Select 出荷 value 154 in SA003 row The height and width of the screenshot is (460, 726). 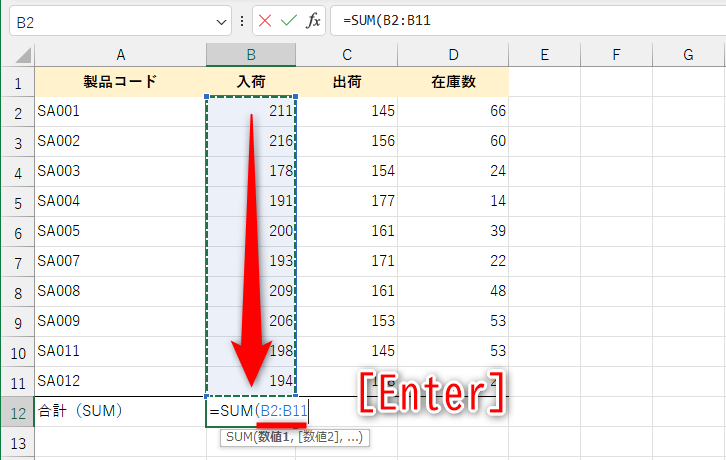(x=347, y=171)
